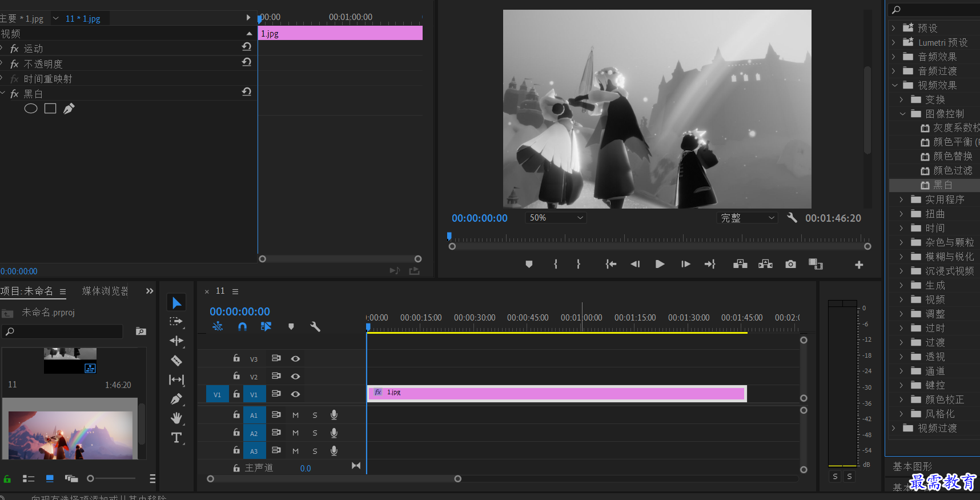Expand the 视频过渡 folder
Viewport: 980px width, 500px height.
pos(894,428)
